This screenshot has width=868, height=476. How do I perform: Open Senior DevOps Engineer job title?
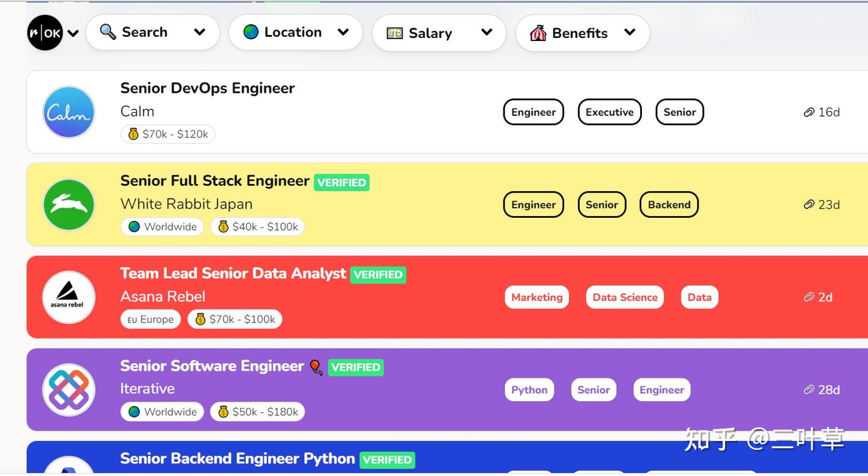(x=207, y=88)
